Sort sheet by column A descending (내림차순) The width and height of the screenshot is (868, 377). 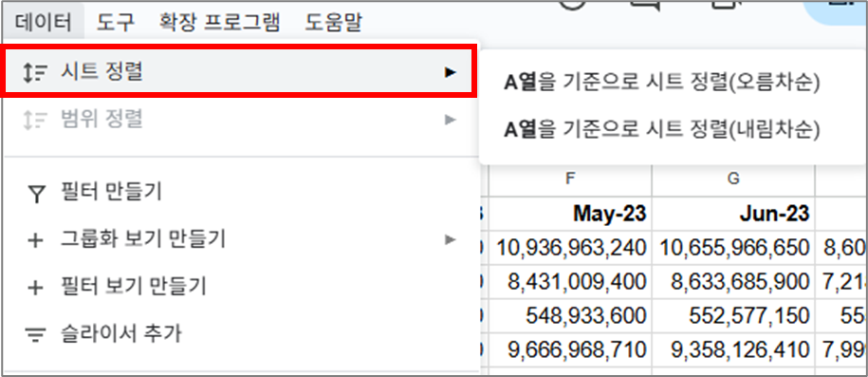tap(661, 129)
